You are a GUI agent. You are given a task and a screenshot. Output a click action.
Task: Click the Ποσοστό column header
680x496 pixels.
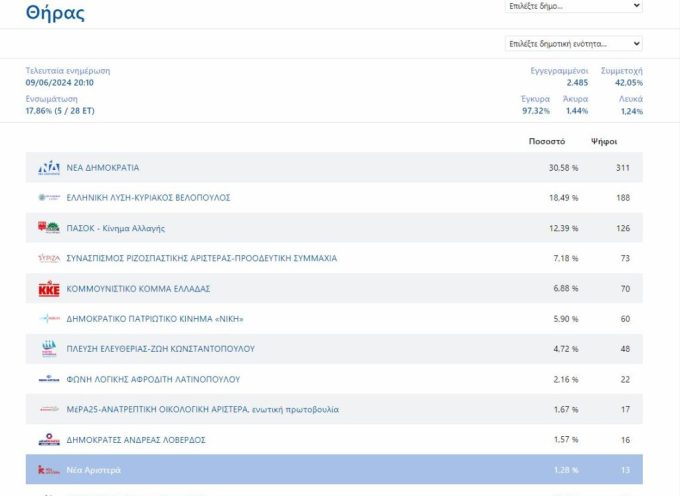(x=547, y=141)
